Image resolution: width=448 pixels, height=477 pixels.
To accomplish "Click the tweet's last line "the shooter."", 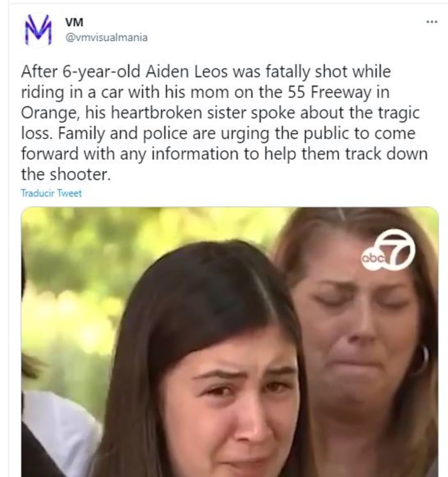I will [x=66, y=174].
